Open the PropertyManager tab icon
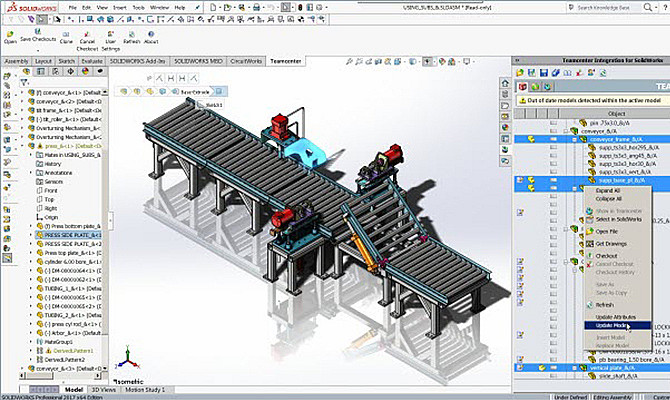This screenshot has width=670, height=400. coord(41,71)
